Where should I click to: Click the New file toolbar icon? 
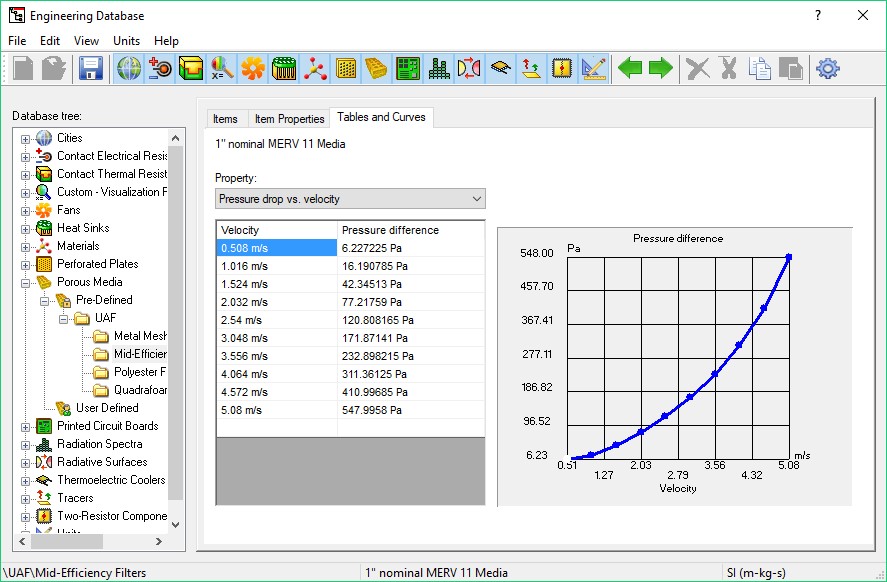coord(23,68)
